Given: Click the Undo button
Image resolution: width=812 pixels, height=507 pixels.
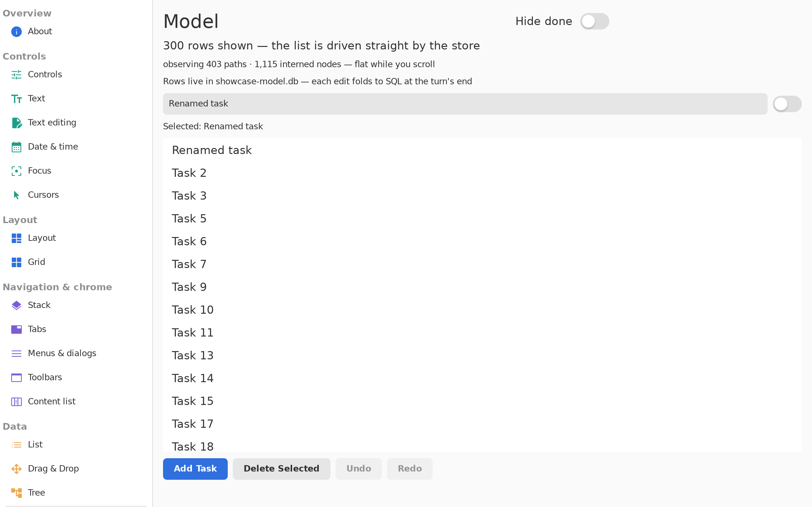Looking at the screenshot, I should 358,469.
